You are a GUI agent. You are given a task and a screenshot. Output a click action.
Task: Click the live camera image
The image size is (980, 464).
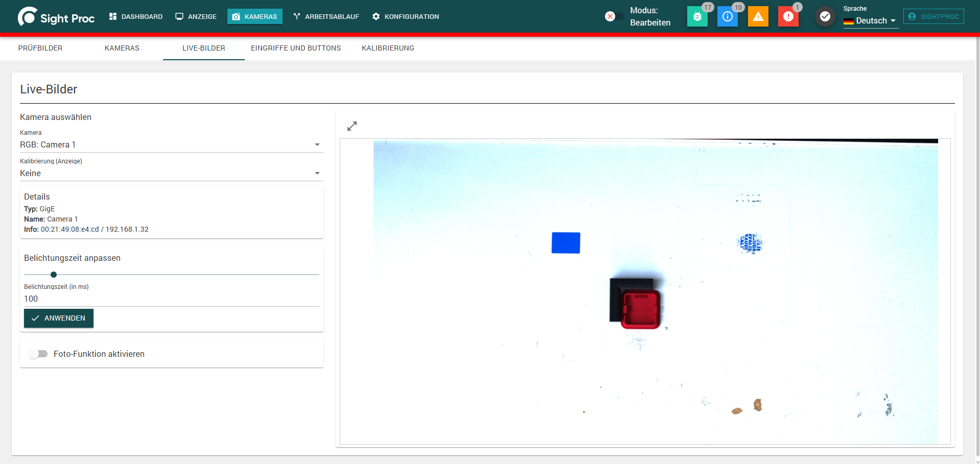656,291
